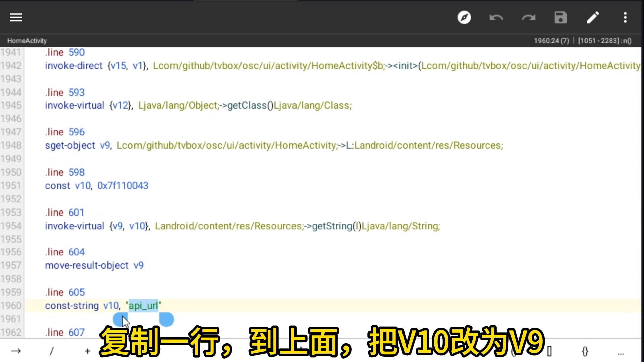The width and height of the screenshot is (644, 362).
Task: Insert curly braces from symbol bar
Action: (585, 351)
